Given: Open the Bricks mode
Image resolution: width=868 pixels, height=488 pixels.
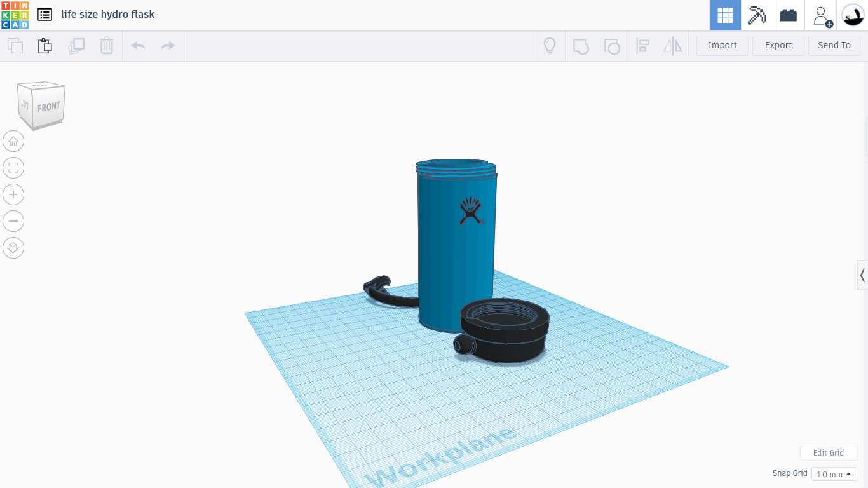Looking at the screenshot, I should pos(789,15).
